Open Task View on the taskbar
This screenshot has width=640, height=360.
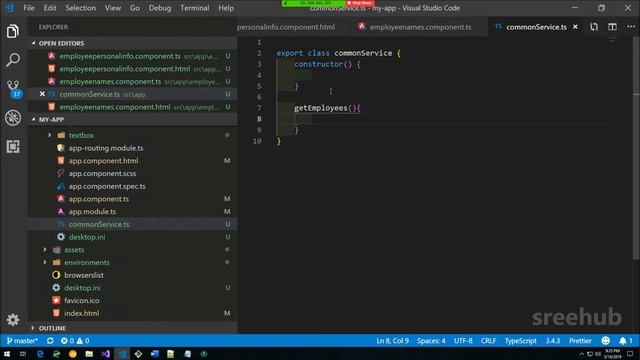23,354
